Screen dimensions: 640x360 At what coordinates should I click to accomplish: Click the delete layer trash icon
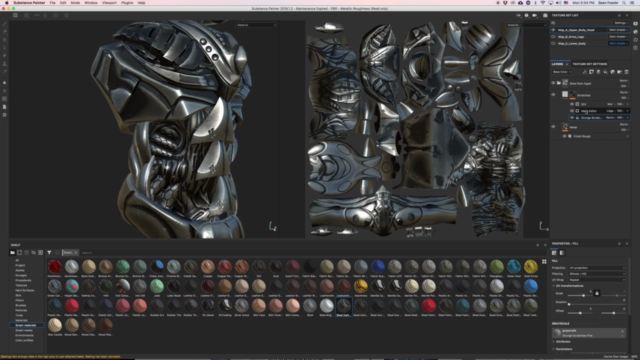[627, 72]
